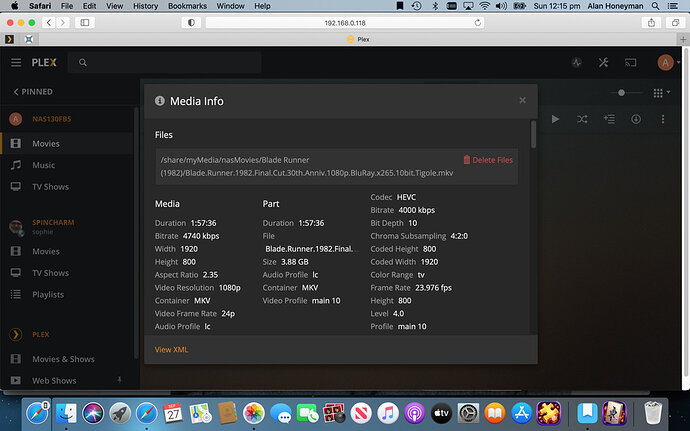Open the more options three dots

click(663, 119)
